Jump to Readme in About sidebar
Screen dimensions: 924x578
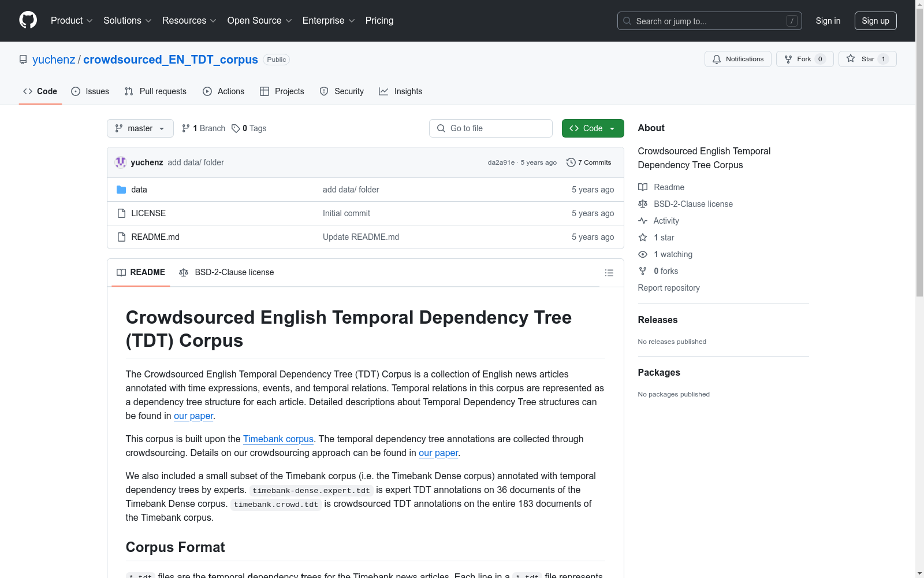[661, 187]
